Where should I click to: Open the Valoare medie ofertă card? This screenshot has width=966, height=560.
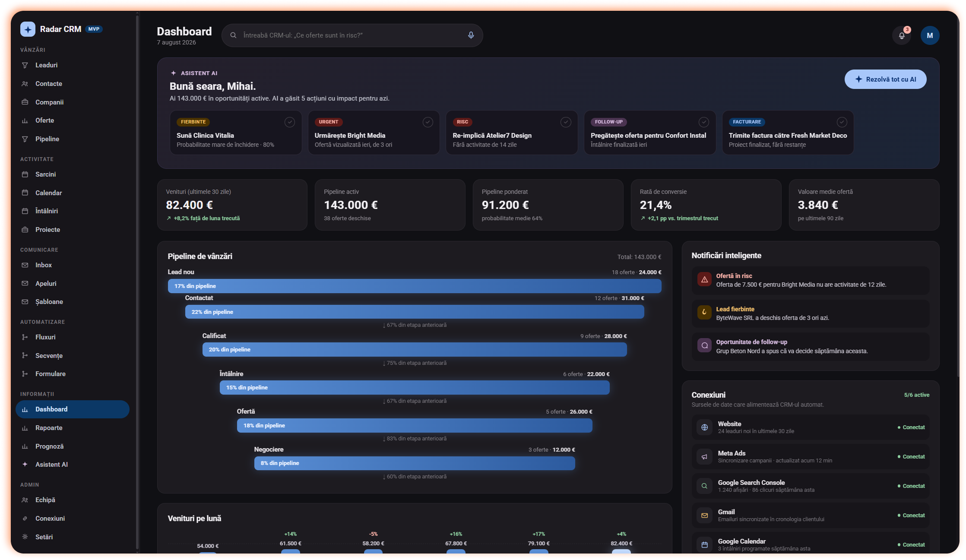pos(864,205)
